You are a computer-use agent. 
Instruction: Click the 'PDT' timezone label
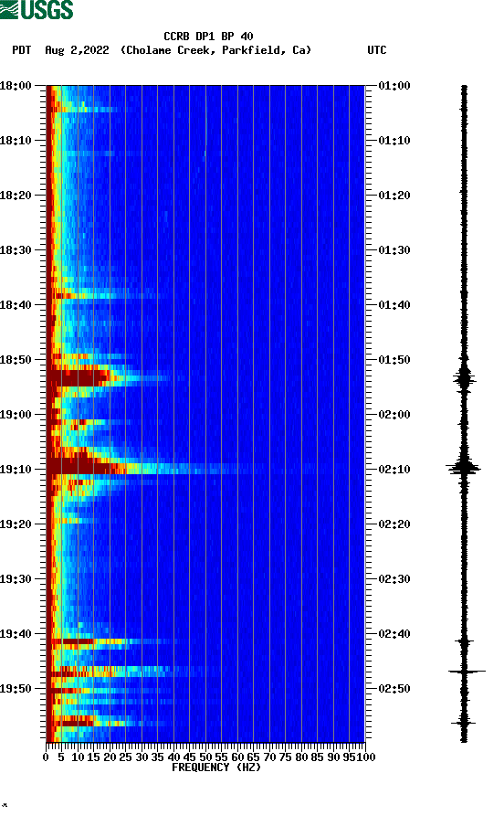(x=22, y=50)
